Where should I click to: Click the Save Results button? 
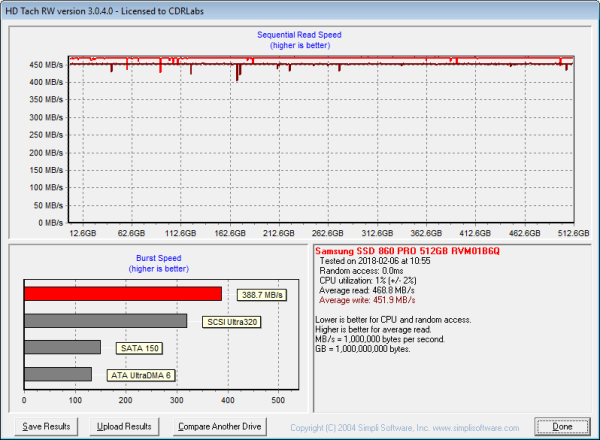click(x=47, y=426)
